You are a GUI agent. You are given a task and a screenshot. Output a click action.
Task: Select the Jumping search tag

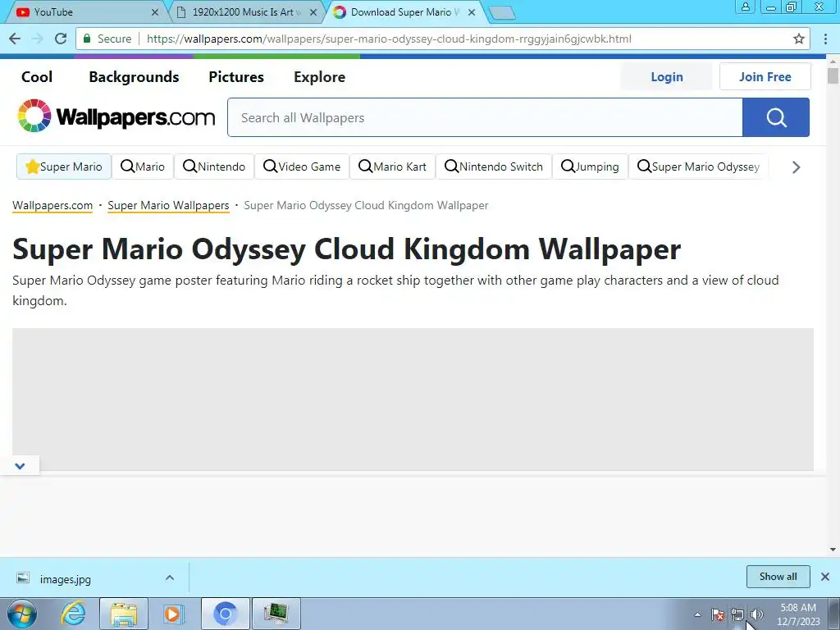click(590, 167)
